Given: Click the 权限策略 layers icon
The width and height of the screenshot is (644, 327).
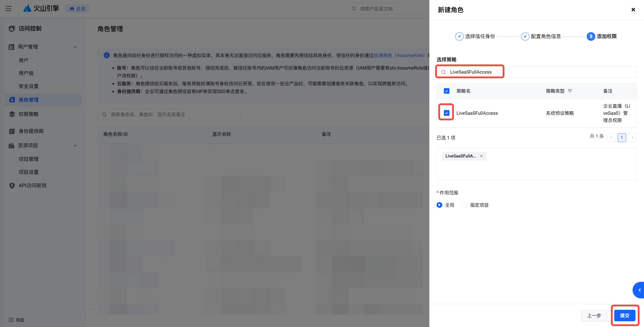Looking at the screenshot, I should 12,114.
